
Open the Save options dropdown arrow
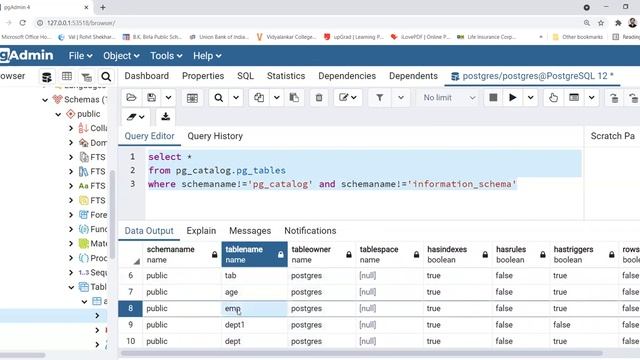tap(168, 98)
